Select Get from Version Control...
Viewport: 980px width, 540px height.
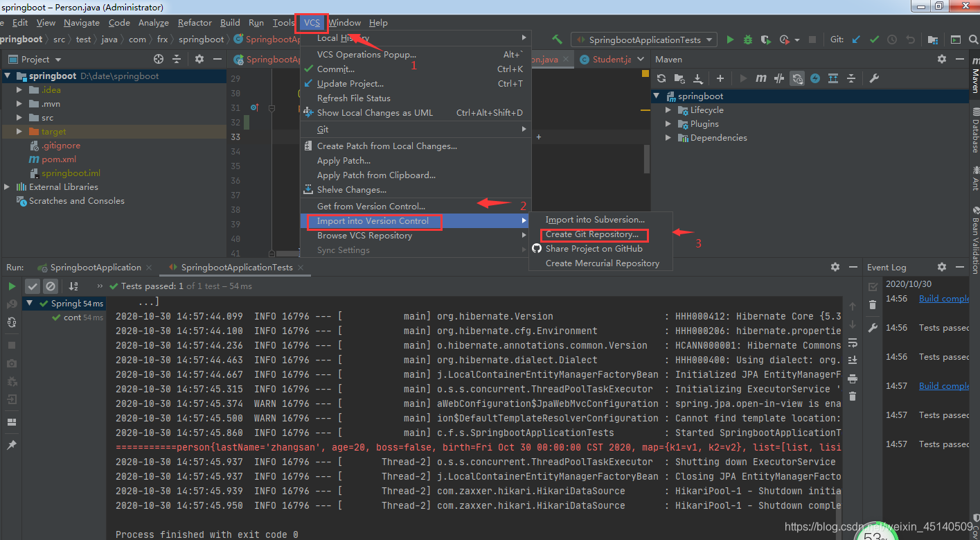click(x=371, y=207)
